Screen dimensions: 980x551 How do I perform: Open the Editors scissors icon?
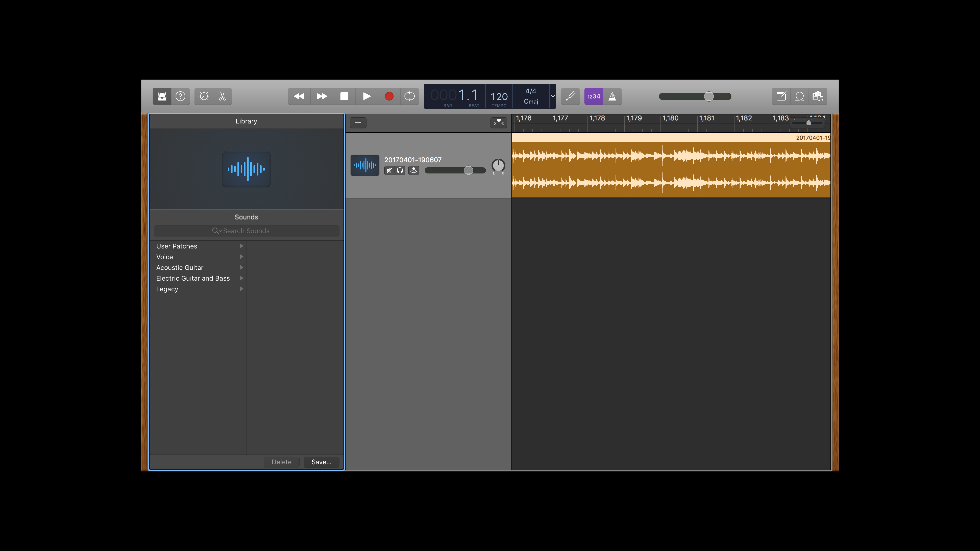coord(223,96)
